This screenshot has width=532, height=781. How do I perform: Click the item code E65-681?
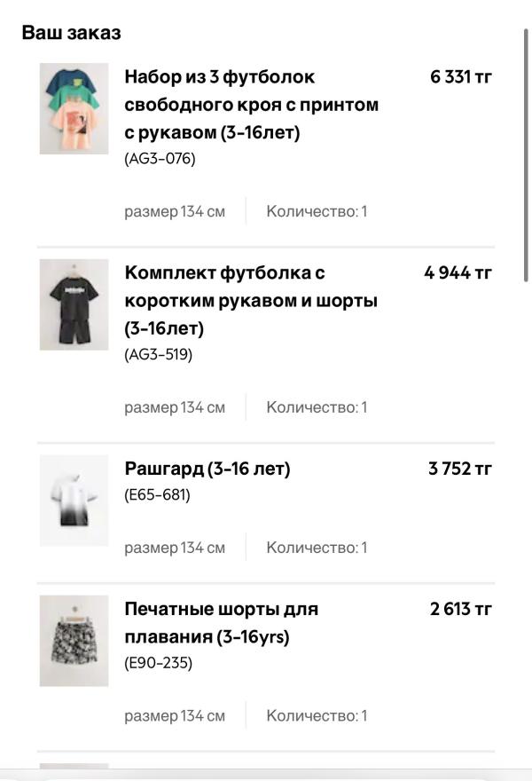[157, 494]
